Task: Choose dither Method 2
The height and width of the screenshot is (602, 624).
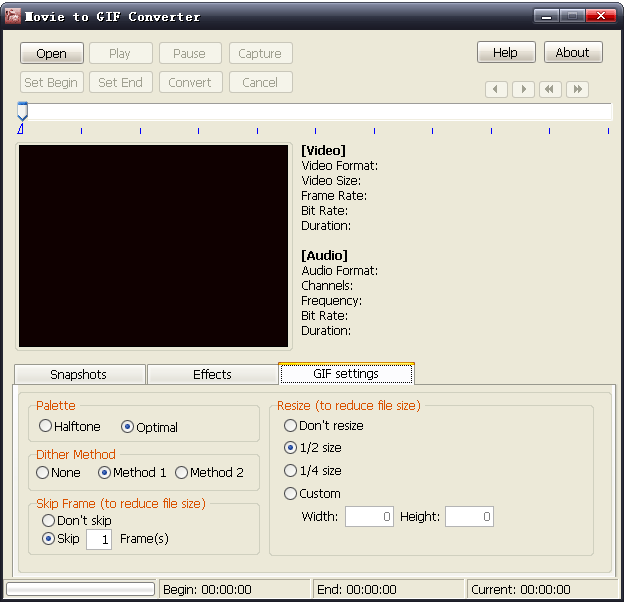Action: pos(209,472)
